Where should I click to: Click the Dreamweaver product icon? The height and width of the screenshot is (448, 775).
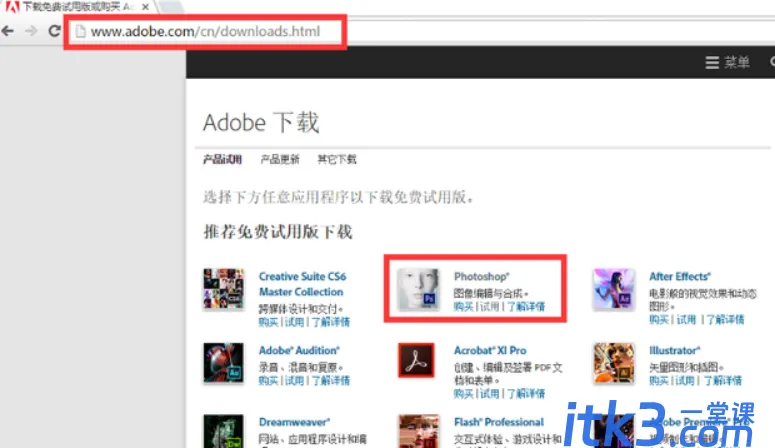pyautogui.click(x=223, y=431)
